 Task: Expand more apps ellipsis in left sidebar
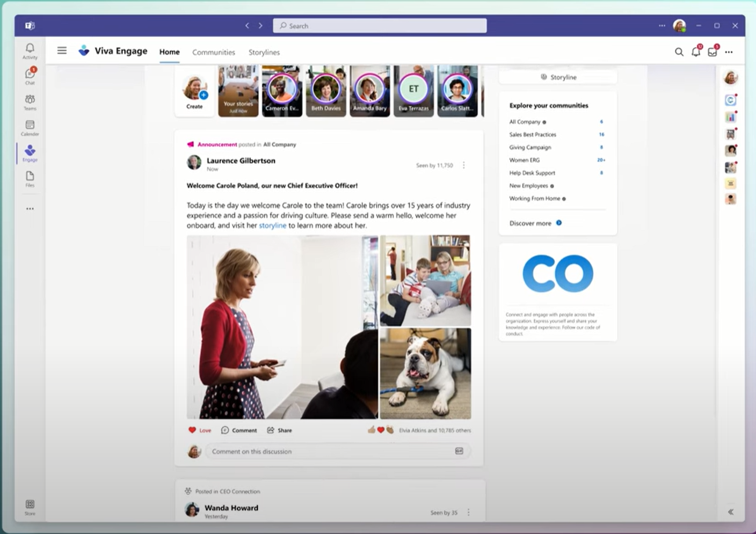tap(30, 209)
